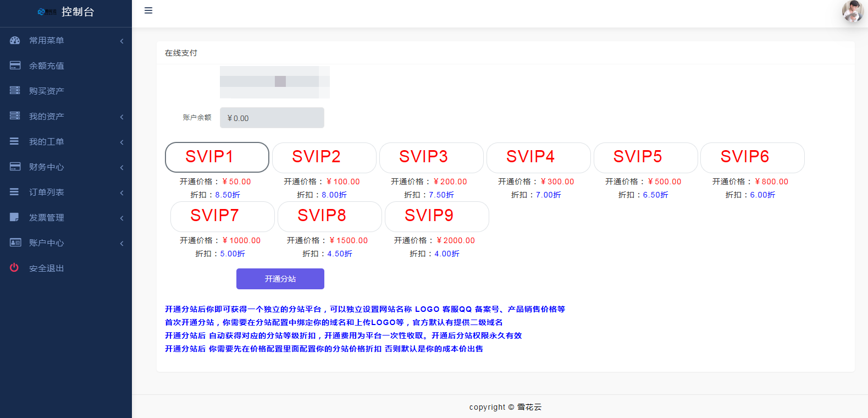Click the ID card icon beside 账户中心
The width and height of the screenshot is (868, 418).
pos(15,243)
